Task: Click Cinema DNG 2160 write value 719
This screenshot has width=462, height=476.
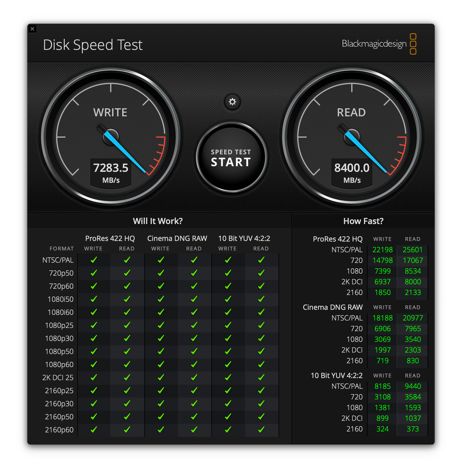Action: pyautogui.click(x=382, y=361)
